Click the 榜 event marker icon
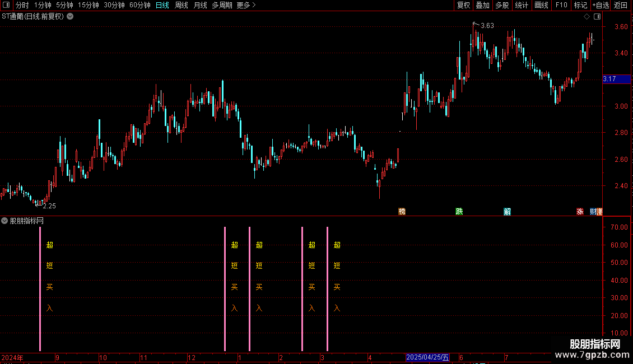633x364 pixels. coord(402,212)
